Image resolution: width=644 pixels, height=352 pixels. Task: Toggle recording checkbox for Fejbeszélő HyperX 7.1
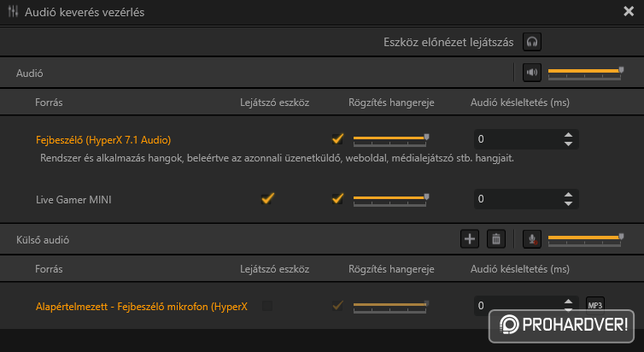tap(337, 138)
